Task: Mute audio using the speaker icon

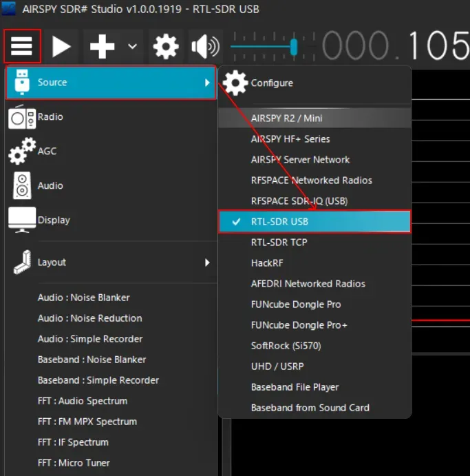Action: tap(205, 46)
